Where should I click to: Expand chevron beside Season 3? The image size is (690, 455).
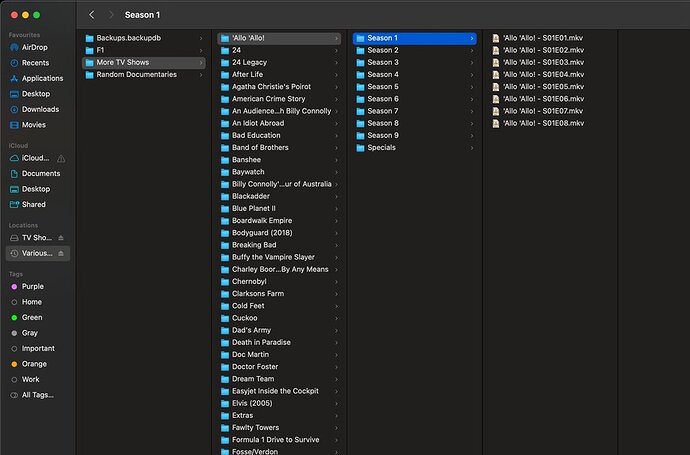[x=472, y=63]
